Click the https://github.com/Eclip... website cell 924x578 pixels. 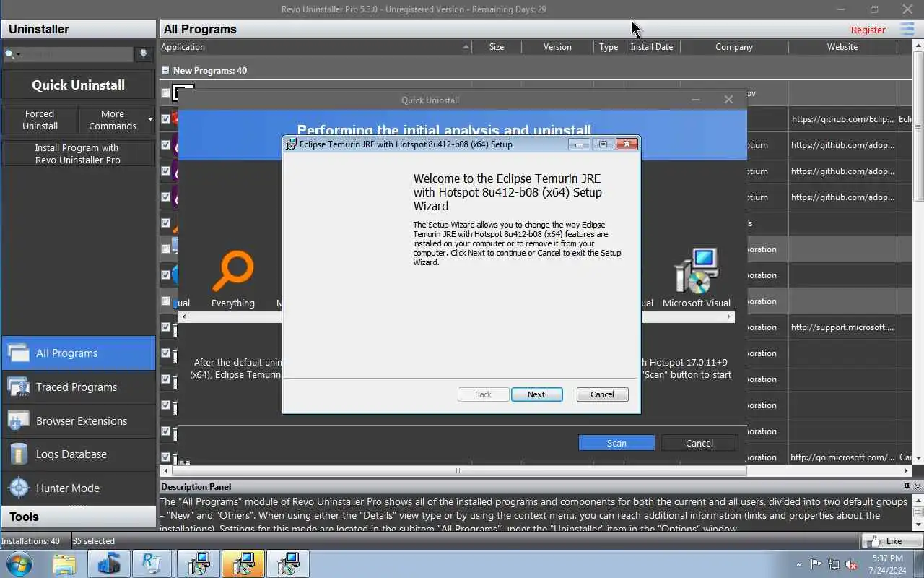click(842, 119)
